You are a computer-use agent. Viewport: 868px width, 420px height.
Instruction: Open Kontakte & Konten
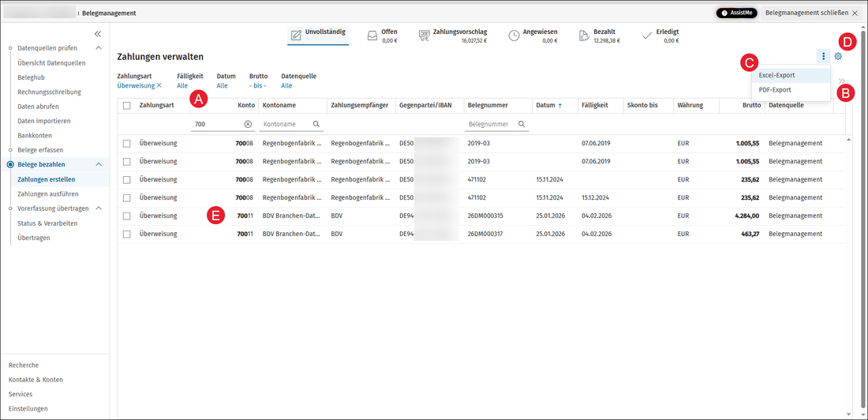[36, 380]
